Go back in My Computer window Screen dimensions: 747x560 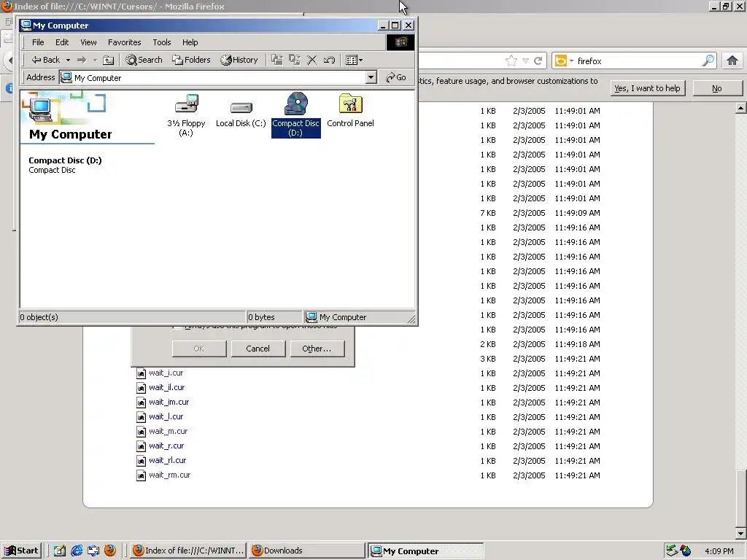45,60
